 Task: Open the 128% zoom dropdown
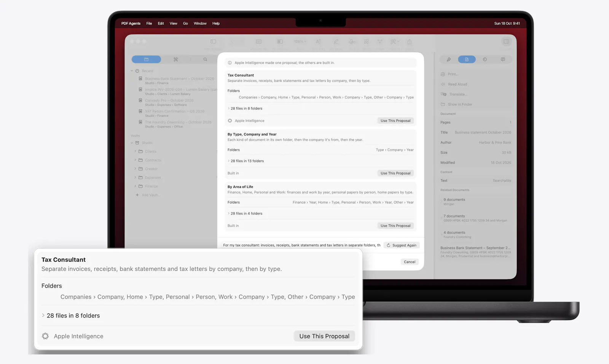point(300,41)
